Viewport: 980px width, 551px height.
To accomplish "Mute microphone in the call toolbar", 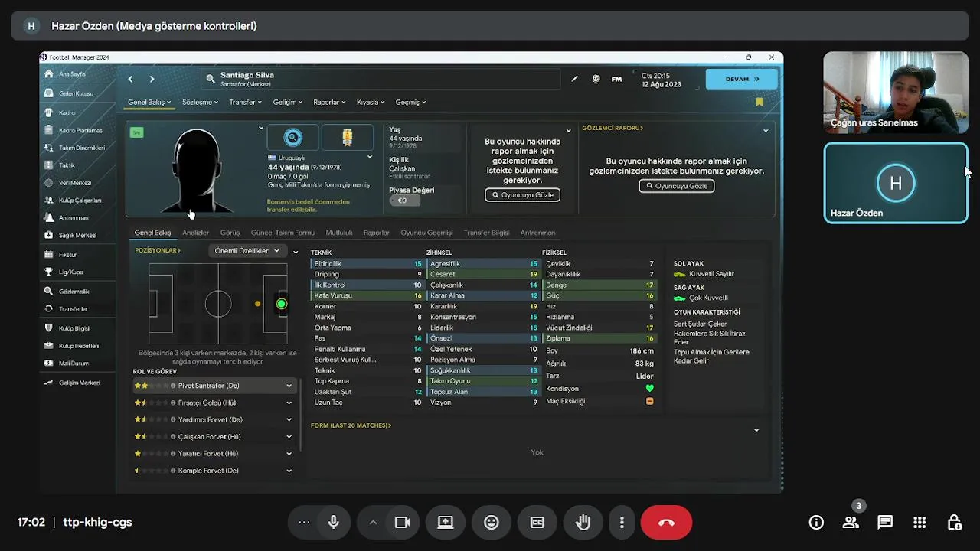I will coord(334,523).
